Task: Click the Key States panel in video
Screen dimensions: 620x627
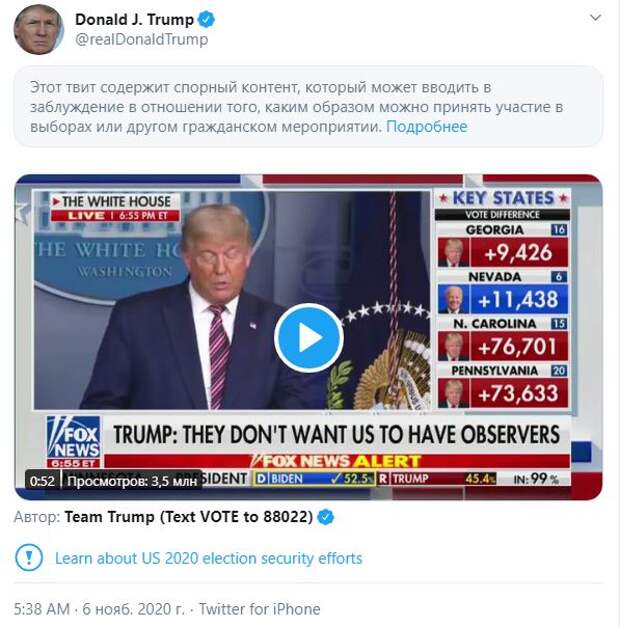Action: click(502, 299)
